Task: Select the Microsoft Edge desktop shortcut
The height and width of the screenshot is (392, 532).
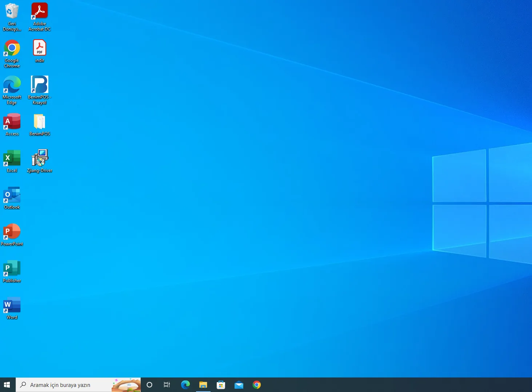Action: [x=12, y=90]
